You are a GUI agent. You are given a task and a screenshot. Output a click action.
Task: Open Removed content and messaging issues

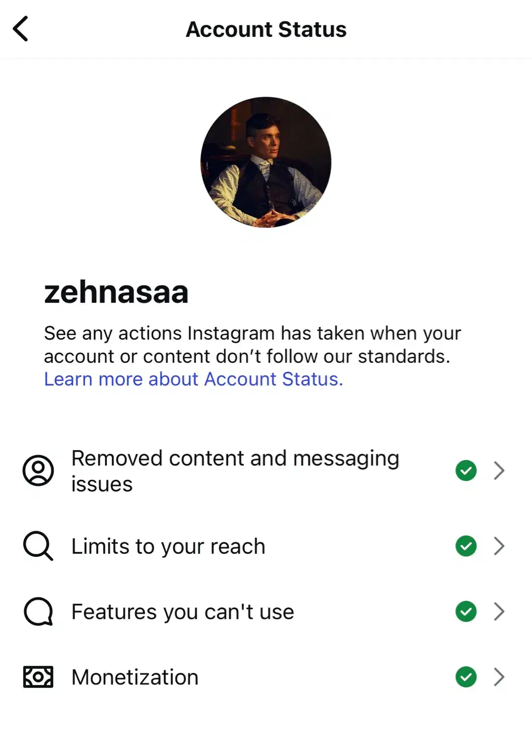pyautogui.click(x=235, y=471)
